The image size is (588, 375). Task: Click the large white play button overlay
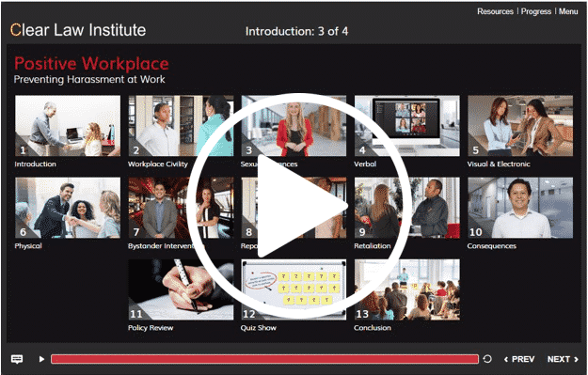299,206
